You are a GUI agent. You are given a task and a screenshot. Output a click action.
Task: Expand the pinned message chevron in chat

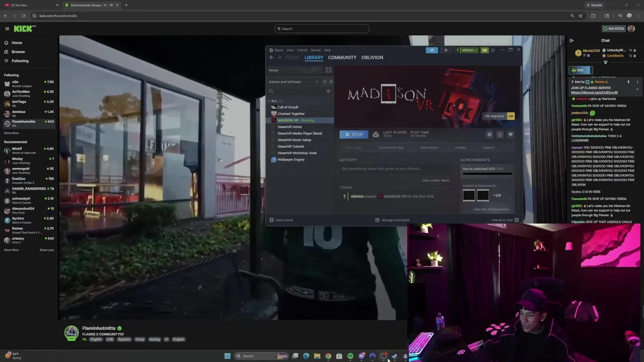(x=637, y=89)
